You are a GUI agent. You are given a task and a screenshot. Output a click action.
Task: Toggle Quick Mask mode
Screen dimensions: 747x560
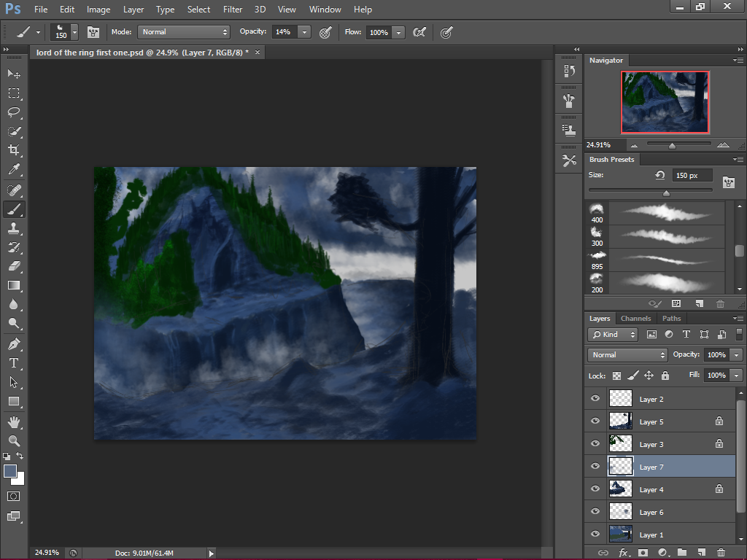(x=14, y=496)
